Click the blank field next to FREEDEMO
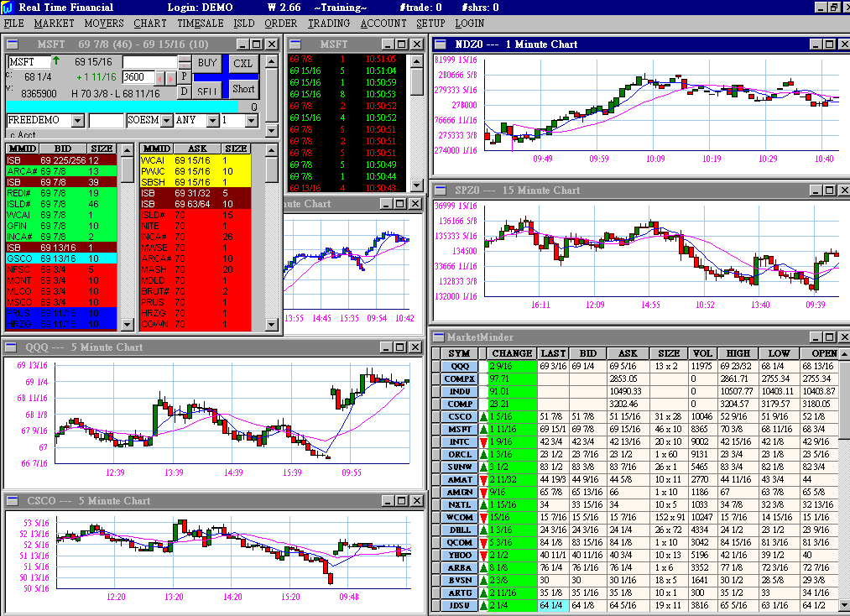850x616 pixels. coord(106,120)
